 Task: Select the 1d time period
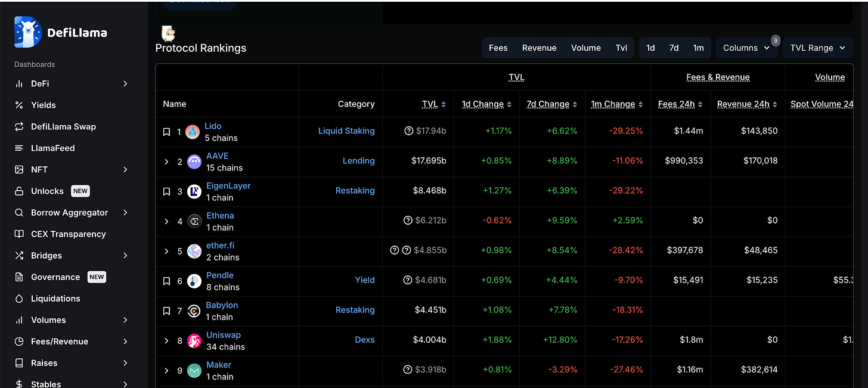650,48
